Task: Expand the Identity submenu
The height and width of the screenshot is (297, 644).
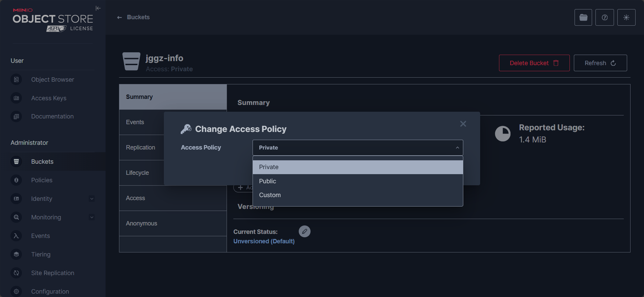Action: pos(92,199)
